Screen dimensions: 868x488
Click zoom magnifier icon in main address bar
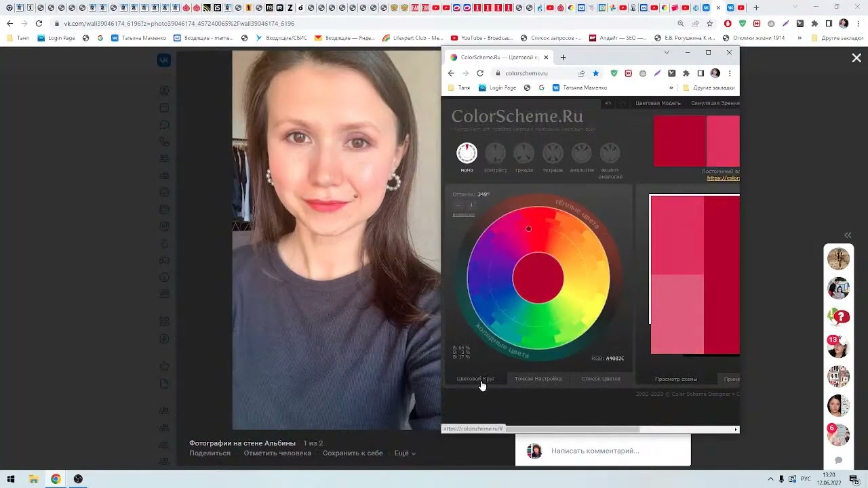pos(680,23)
